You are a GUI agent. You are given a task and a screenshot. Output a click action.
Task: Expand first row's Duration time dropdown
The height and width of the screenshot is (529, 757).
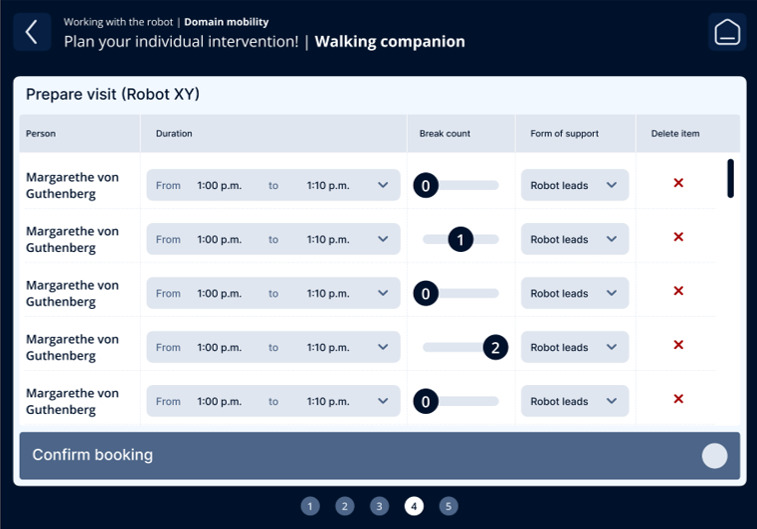pos(273,185)
